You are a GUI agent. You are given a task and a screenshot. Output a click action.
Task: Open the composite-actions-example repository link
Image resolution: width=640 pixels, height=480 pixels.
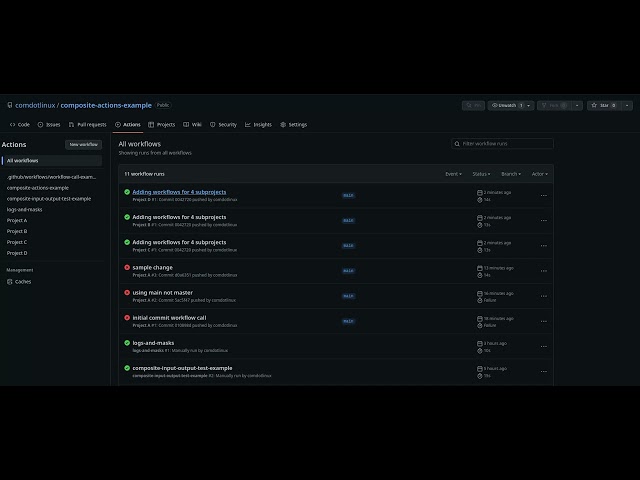pyautogui.click(x=106, y=105)
